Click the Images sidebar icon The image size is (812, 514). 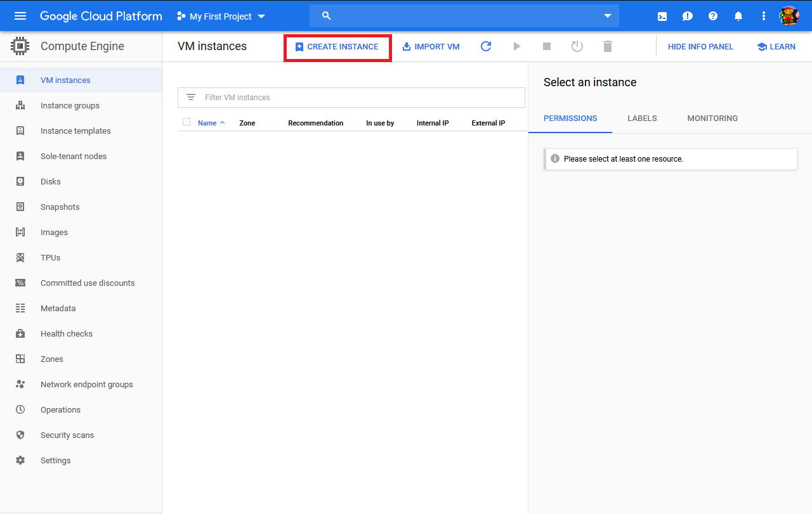point(20,232)
